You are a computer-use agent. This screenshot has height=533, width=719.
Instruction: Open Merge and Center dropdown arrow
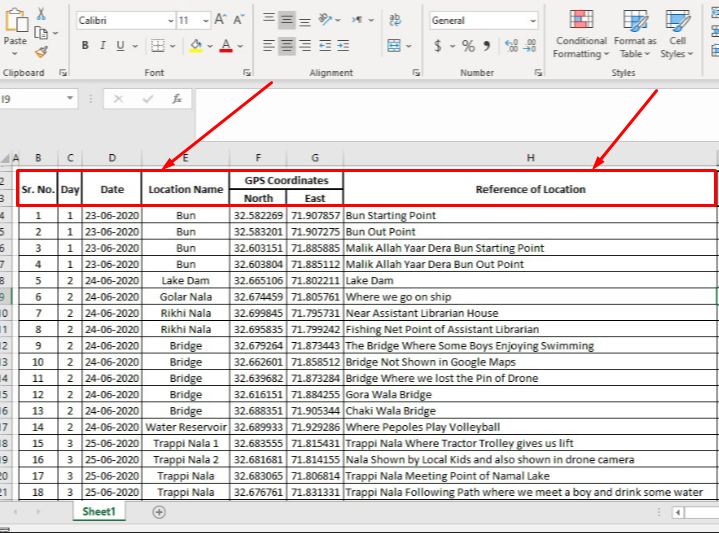pos(409,46)
